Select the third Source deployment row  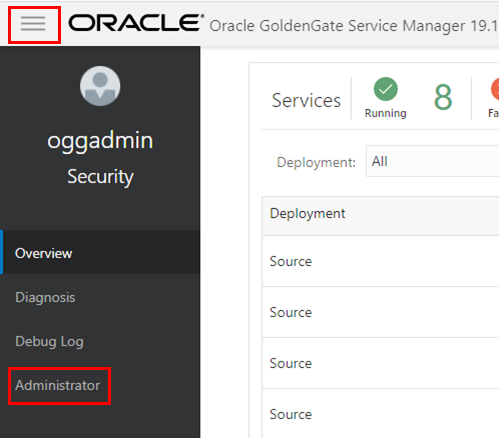[381, 363]
